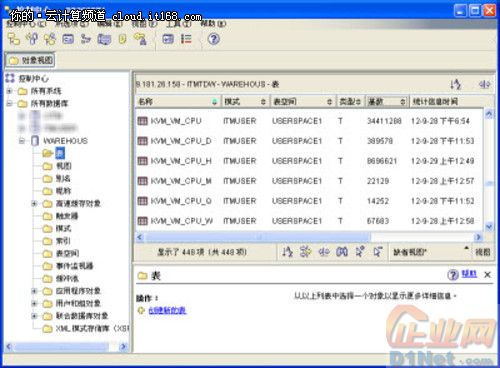The width and height of the screenshot is (500, 368).
Task: Expand the 高速缓存对象 folder
Action: [x=34, y=203]
